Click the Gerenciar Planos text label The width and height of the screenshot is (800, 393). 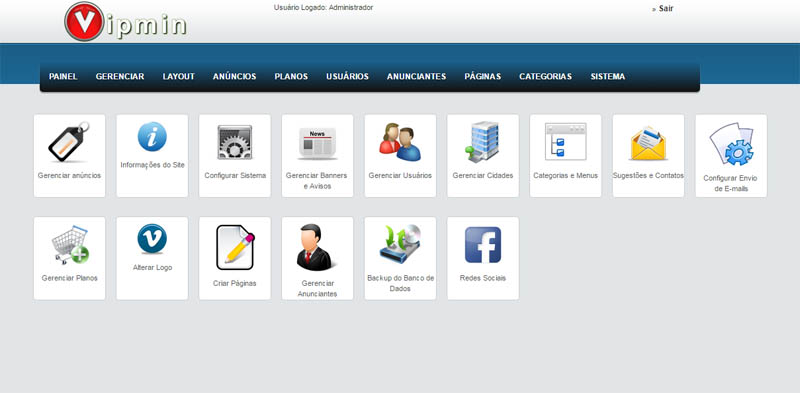click(69, 279)
